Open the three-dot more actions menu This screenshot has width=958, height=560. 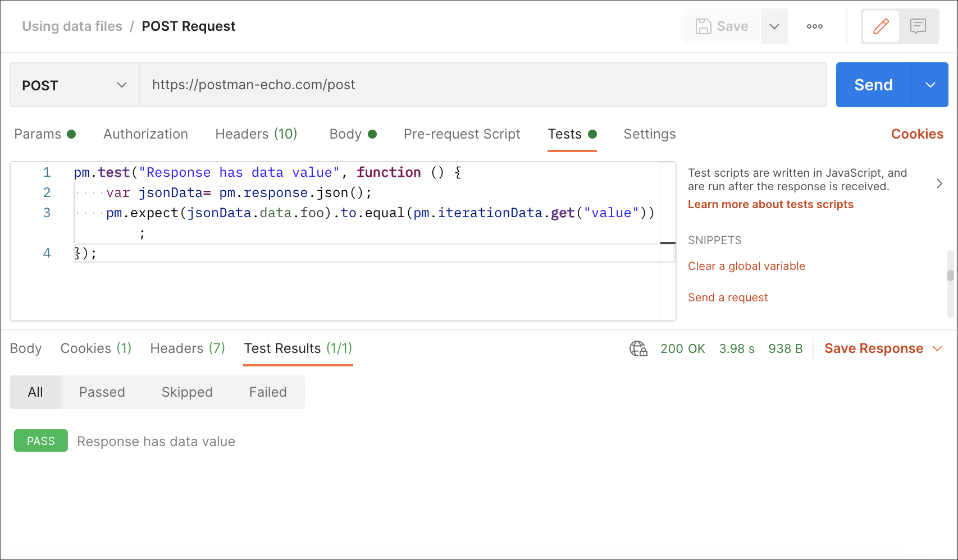tap(814, 26)
